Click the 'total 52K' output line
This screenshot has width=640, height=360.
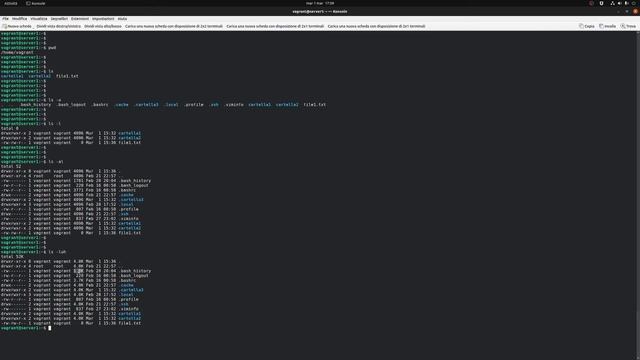tap(12, 257)
